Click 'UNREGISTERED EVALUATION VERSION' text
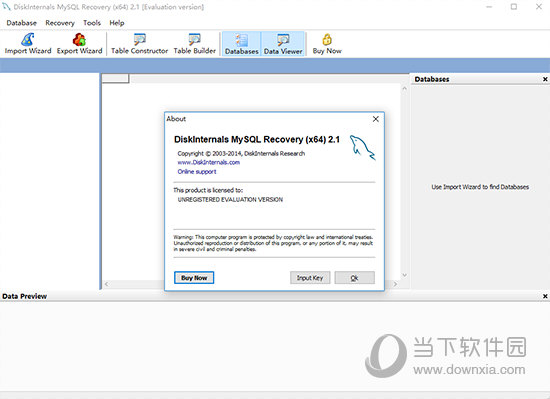Screen dimensions: 550x399 (230, 200)
